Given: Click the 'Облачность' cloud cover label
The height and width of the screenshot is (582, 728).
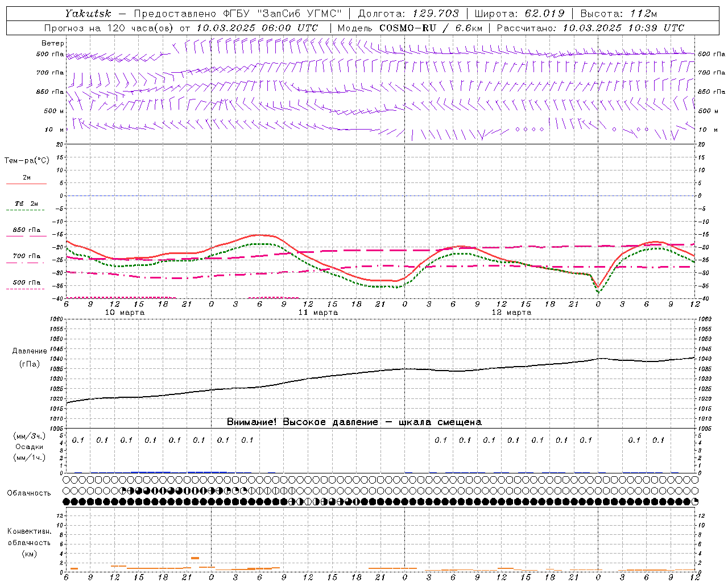Looking at the screenshot, I should coord(29,493).
